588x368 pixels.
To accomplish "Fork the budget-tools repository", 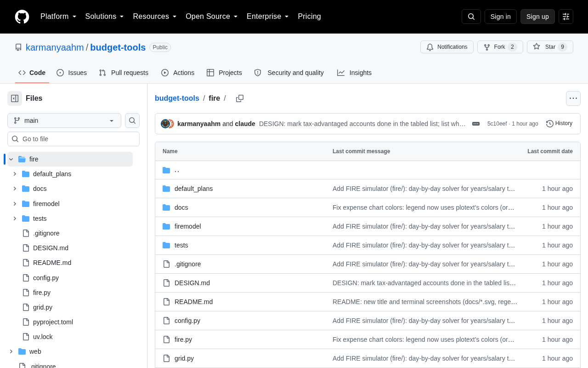I will coord(500,47).
